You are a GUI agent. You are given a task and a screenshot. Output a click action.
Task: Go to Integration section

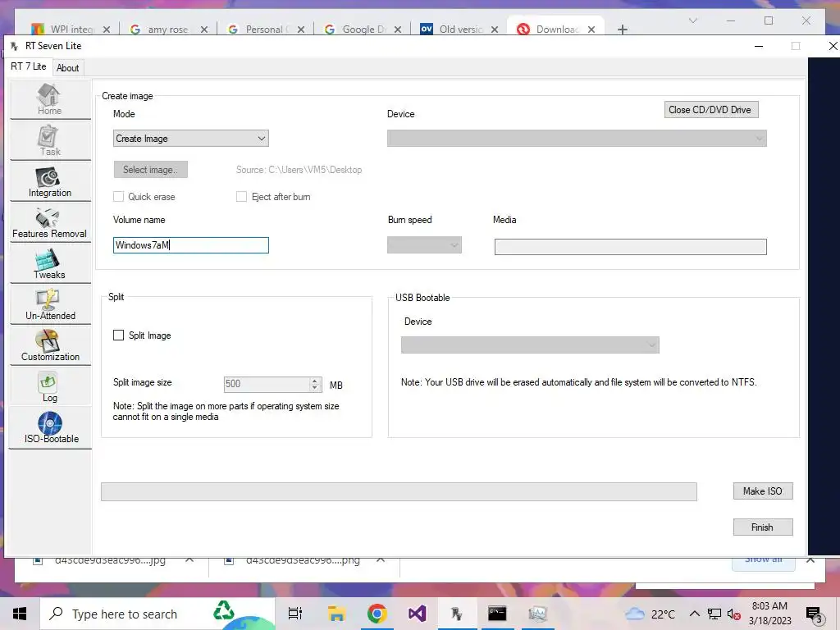[x=50, y=181]
